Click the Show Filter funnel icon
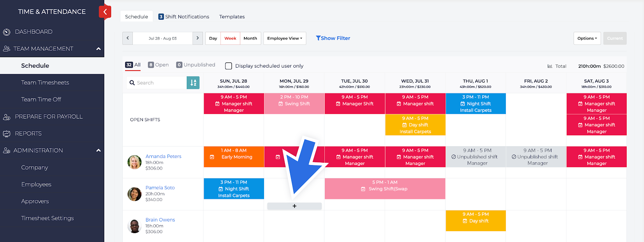This screenshot has height=242, width=644. (318, 38)
